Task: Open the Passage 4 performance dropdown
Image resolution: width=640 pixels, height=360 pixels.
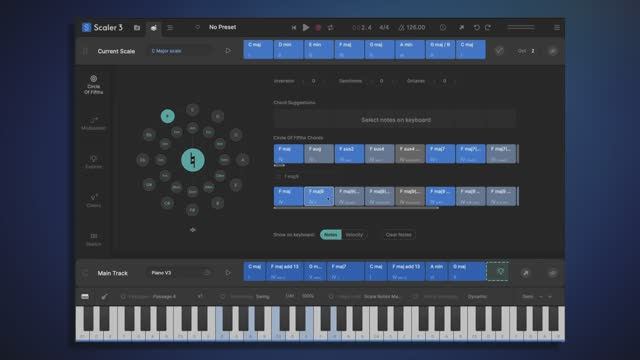Action: [x=164, y=296]
